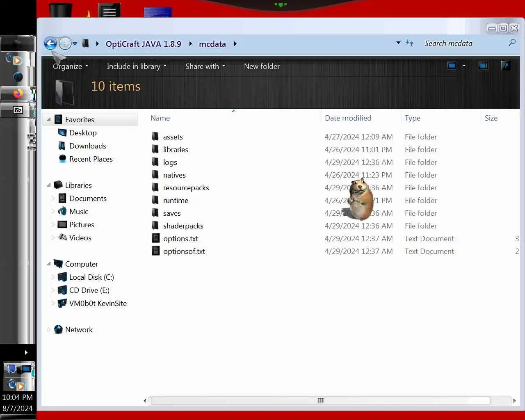Image resolution: width=525 pixels, height=420 pixels.
Task: Expand arrow after mcdata breadcrumb
Action: click(235, 43)
